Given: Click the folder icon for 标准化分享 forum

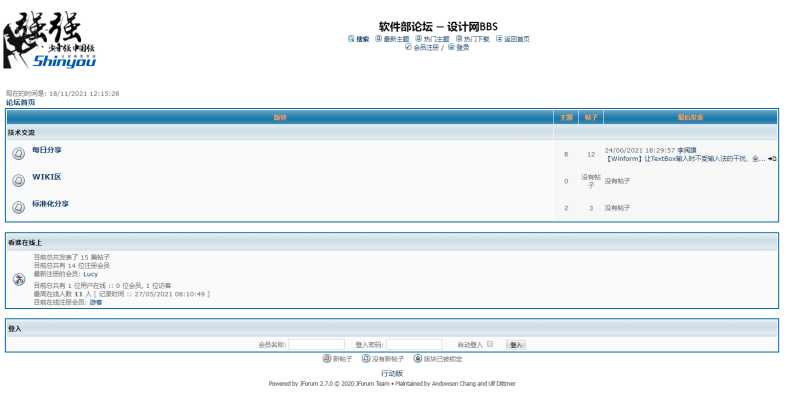Looking at the screenshot, I should click(19, 207).
